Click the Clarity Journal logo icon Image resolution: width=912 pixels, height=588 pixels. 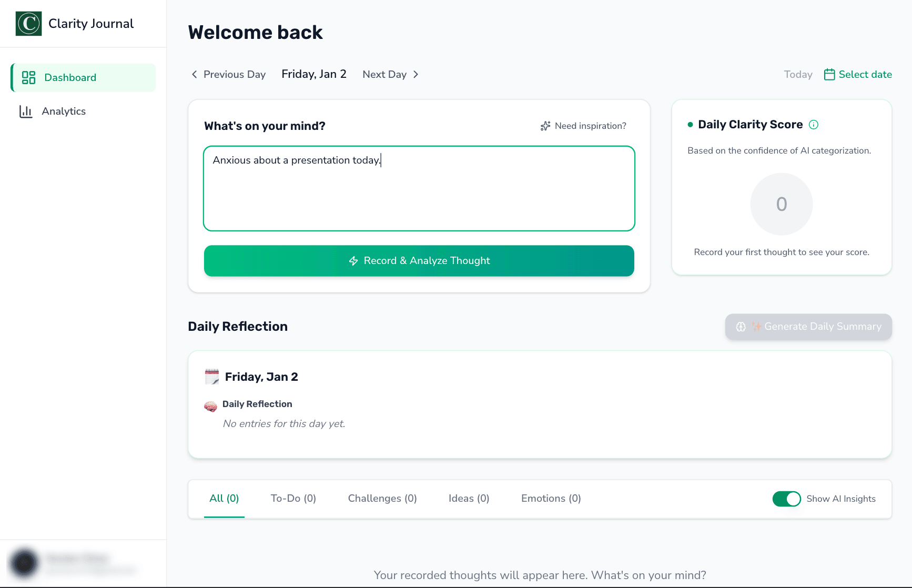(x=28, y=23)
